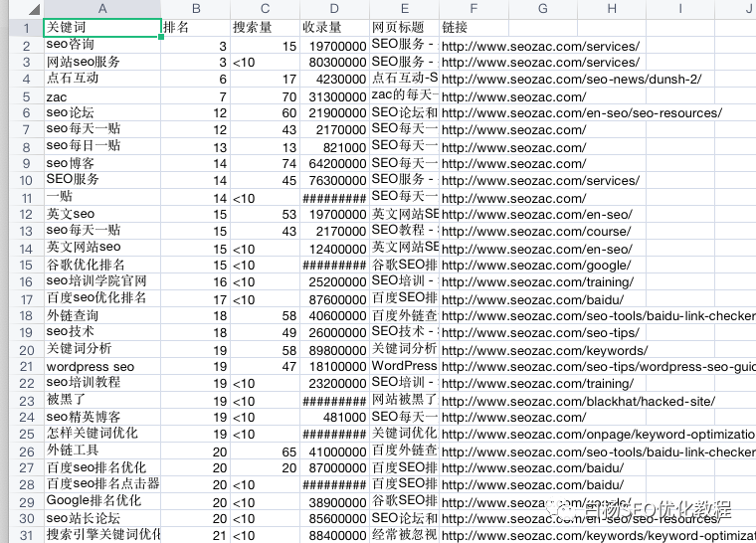Click the 网页标题 header cell
Image resolution: width=756 pixels, height=543 pixels.
click(404, 28)
